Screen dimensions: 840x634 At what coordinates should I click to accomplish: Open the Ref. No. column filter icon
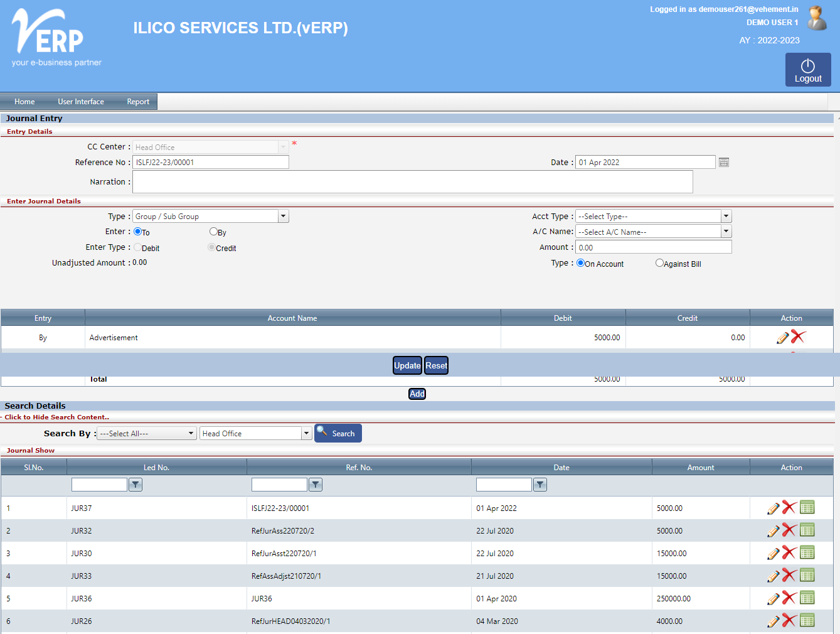coord(316,485)
